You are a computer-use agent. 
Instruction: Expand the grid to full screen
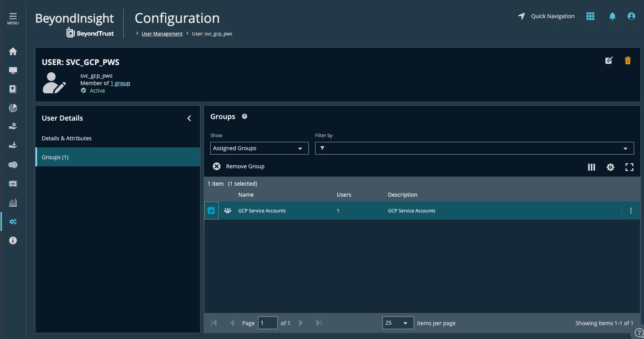[x=629, y=167]
